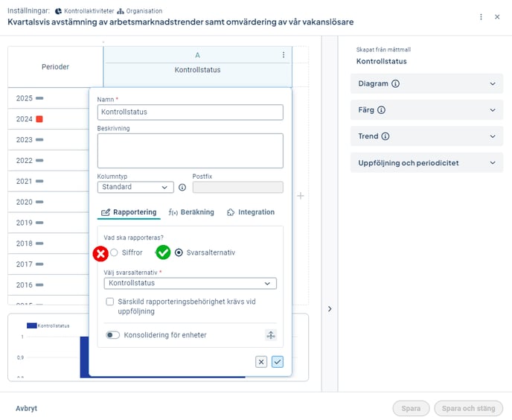512x420 pixels.
Task: Click the plus icon to add column
Action: pos(301,196)
